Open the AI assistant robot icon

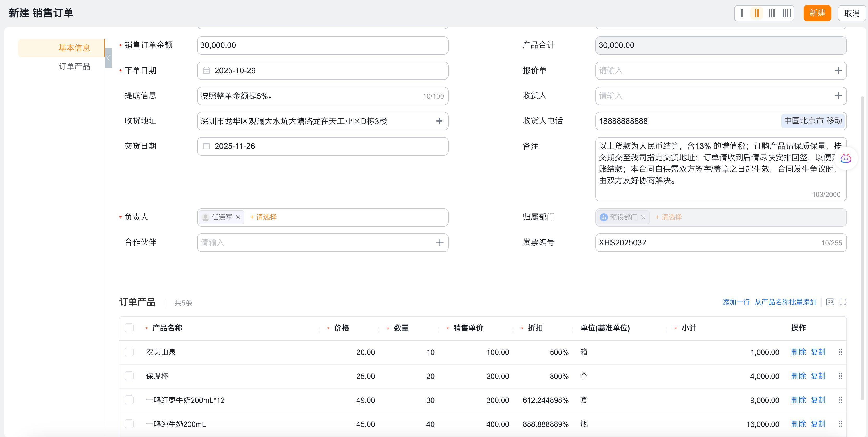click(x=846, y=158)
